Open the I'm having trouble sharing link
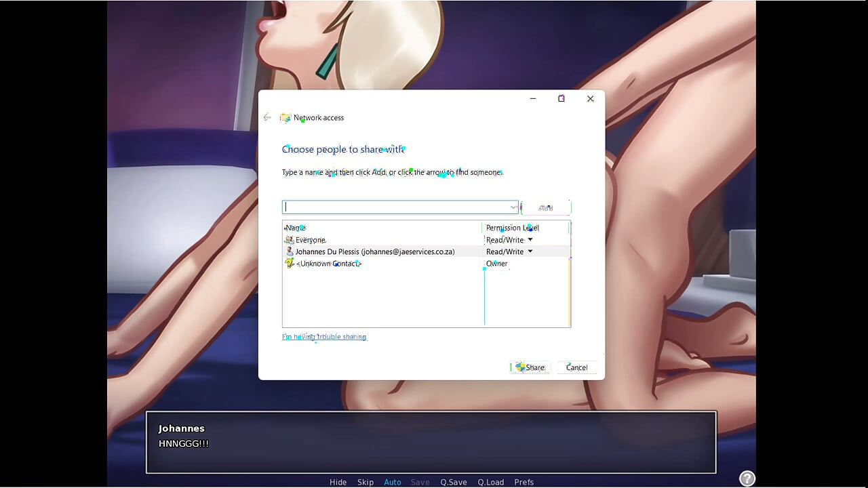Viewport: 868px width, 488px height. point(324,337)
